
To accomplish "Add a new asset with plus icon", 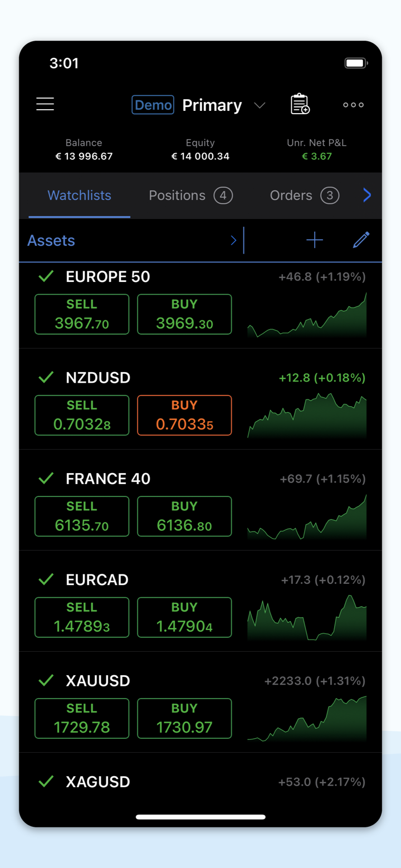I will click(315, 240).
